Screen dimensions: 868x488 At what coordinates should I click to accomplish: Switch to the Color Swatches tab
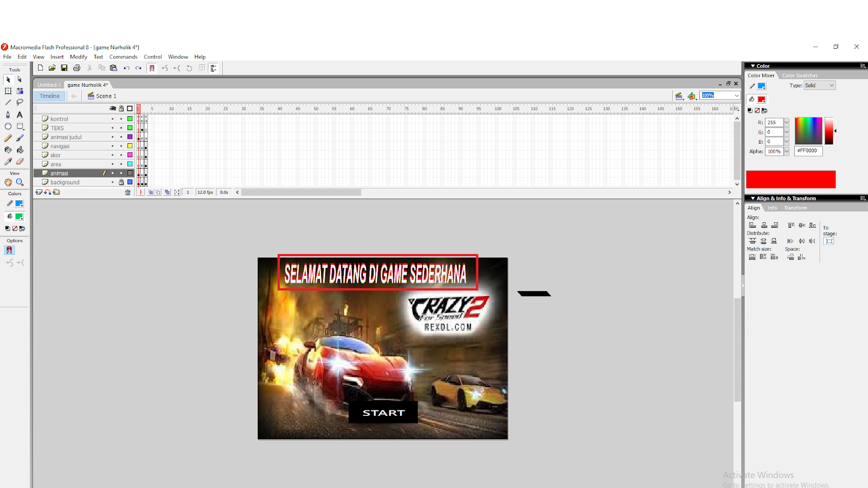(x=800, y=75)
